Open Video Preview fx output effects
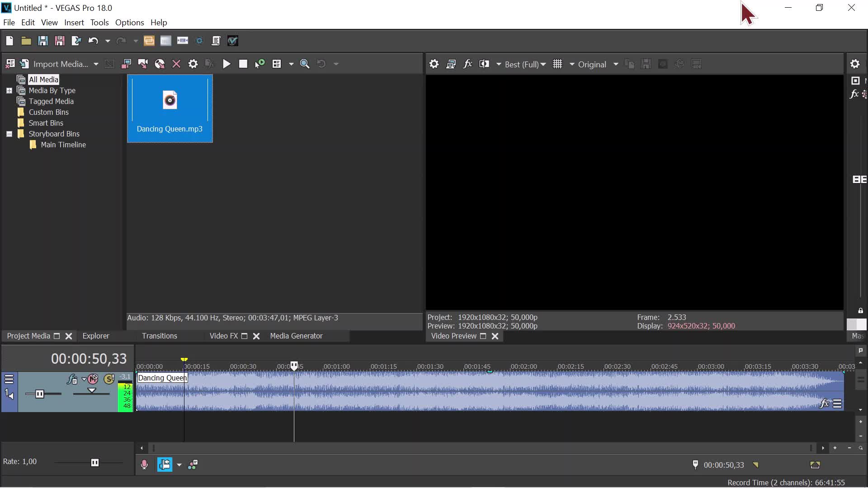 pyautogui.click(x=467, y=64)
